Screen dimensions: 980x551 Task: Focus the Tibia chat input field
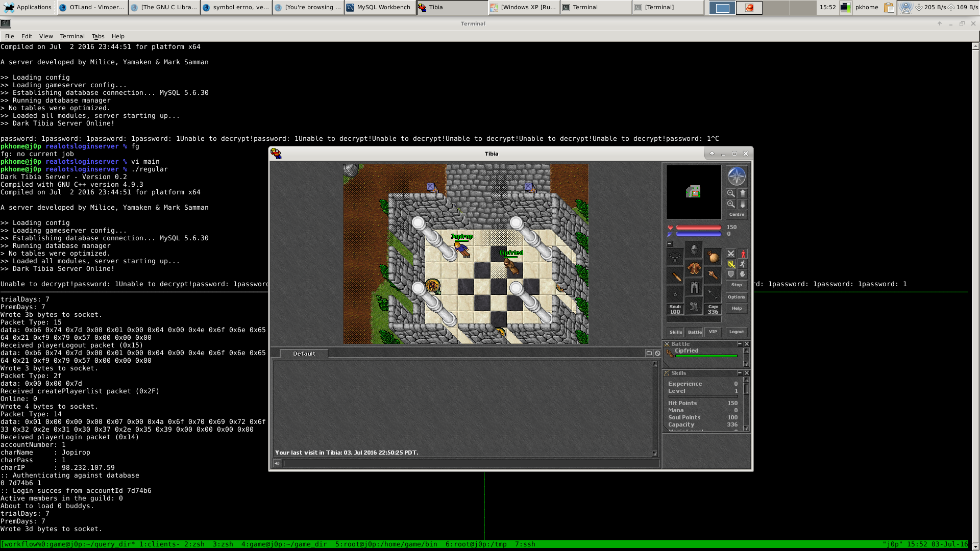point(470,463)
